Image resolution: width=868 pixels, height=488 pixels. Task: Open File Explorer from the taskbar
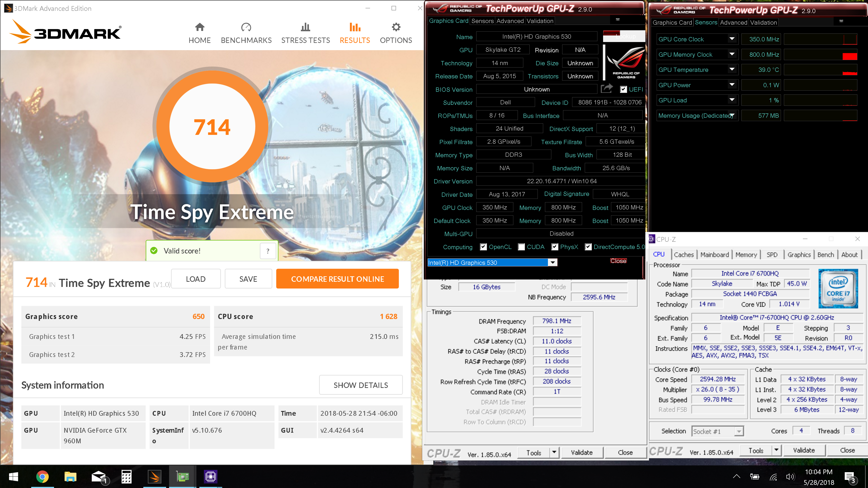tap(71, 476)
